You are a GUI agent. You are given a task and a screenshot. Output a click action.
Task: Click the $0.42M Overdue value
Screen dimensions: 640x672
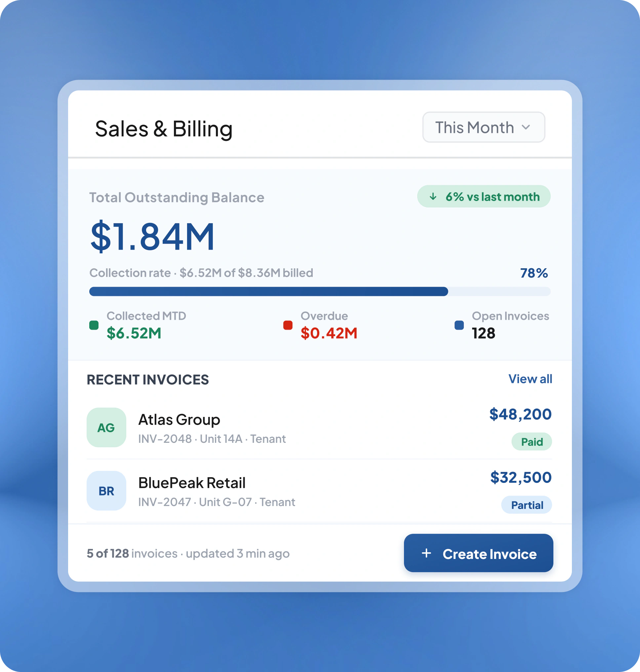(x=329, y=333)
